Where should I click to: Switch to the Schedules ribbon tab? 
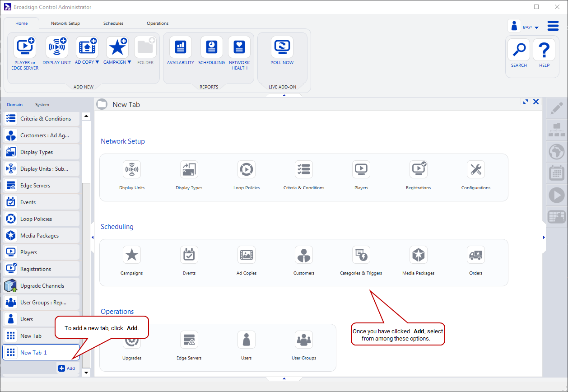pos(113,23)
